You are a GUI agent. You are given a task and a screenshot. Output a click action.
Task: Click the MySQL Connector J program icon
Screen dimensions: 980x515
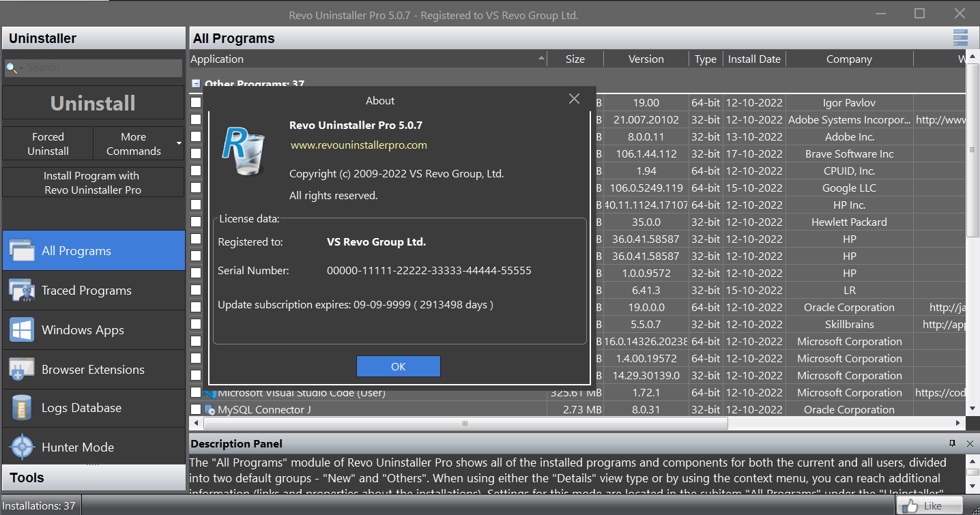[x=210, y=410]
